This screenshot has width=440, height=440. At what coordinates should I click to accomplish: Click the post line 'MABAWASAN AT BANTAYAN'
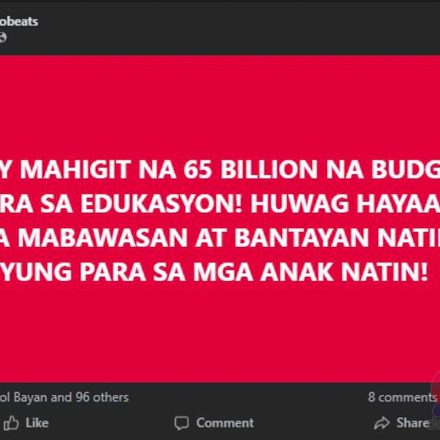(x=220, y=238)
